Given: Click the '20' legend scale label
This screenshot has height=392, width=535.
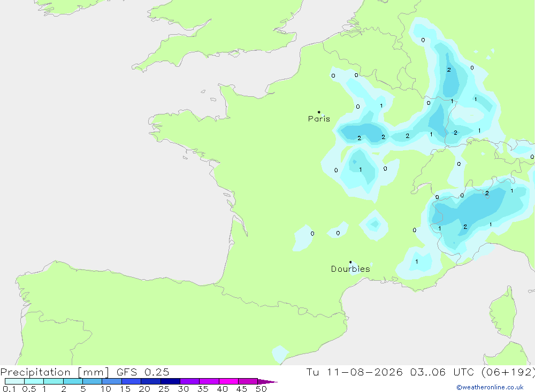Looking at the screenshot, I should click(144, 389).
